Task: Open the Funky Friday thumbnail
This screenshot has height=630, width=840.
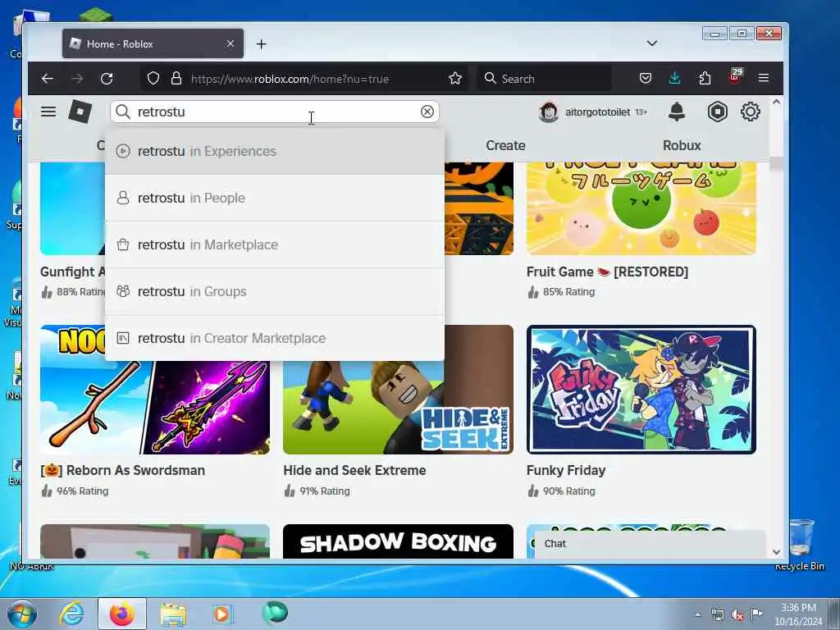Action: [x=641, y=390]
